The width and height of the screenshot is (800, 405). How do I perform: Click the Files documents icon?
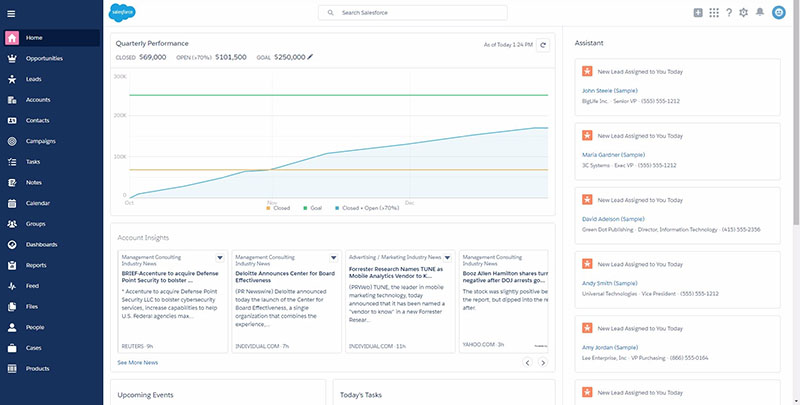coord(12,307)
